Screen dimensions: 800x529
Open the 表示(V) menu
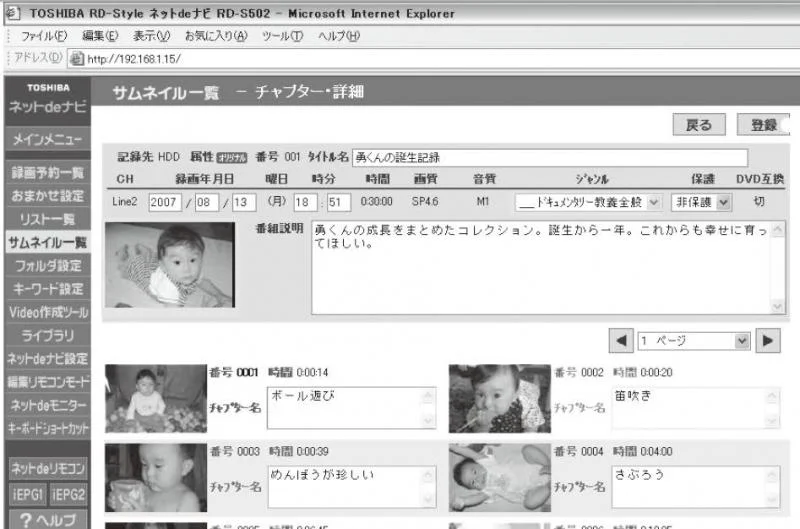[x=152, y=36]
